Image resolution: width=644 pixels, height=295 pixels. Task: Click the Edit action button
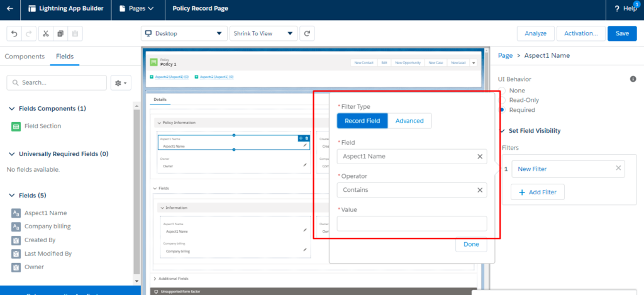point(384,63)
